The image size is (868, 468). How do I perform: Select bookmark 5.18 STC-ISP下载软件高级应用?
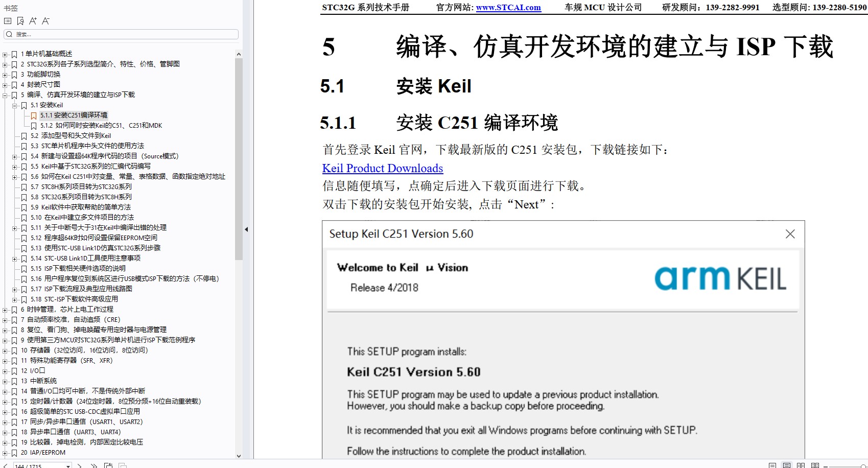pos(74,299)
